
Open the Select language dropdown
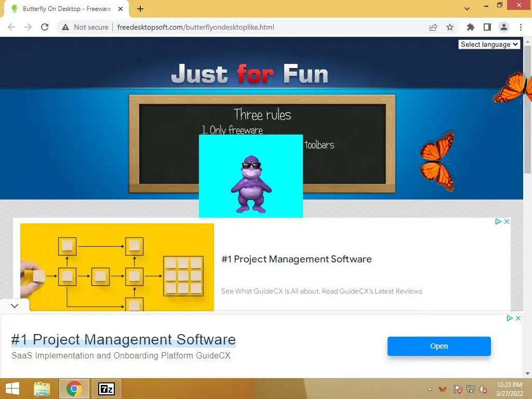pyautogui.click(x=489, y=45)
